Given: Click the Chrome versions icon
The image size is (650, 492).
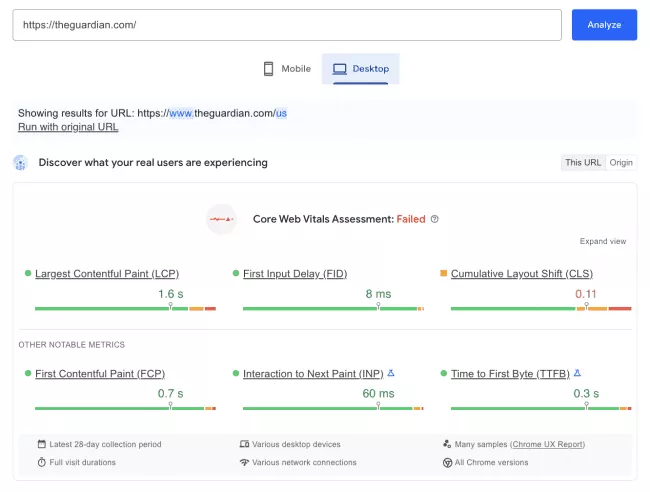Looking at the screenshot, I should pyautogui.click(x=447, y=462).
